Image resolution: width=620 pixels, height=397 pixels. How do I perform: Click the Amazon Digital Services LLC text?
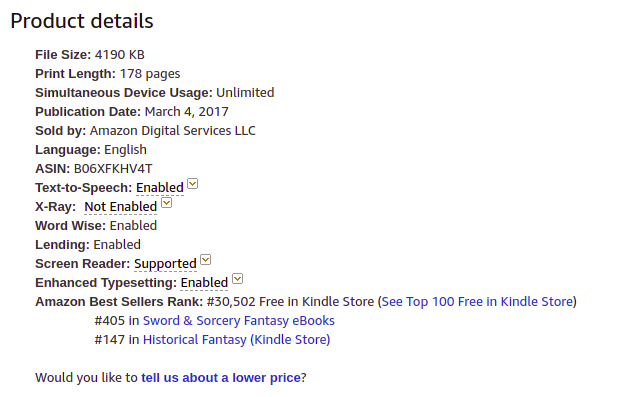click(173, 131)
